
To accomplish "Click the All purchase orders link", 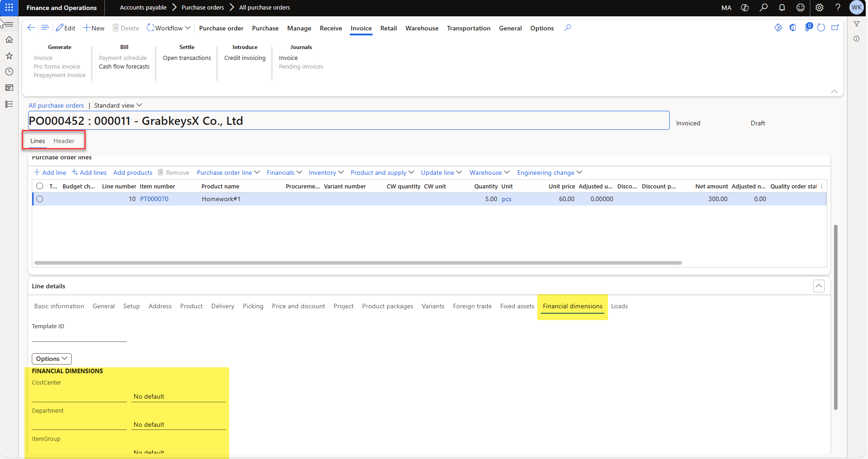I will click(56, 105).
